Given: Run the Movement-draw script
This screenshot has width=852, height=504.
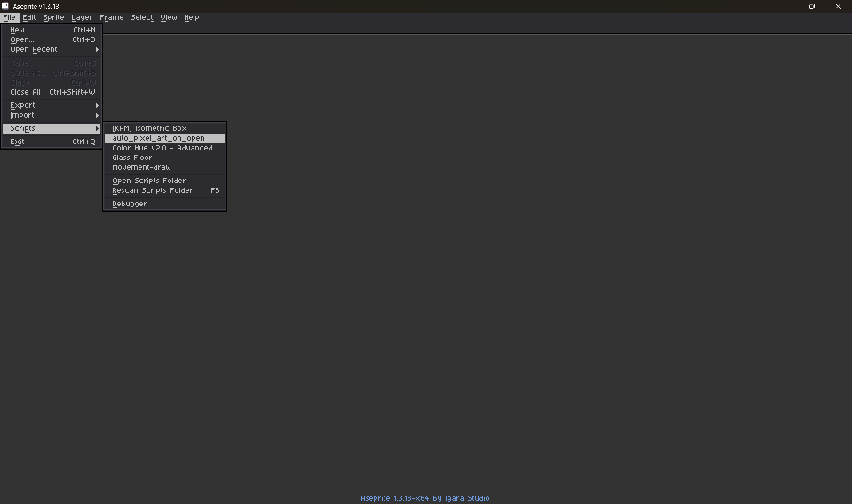Looking at the screenshot, I should 165,167.
